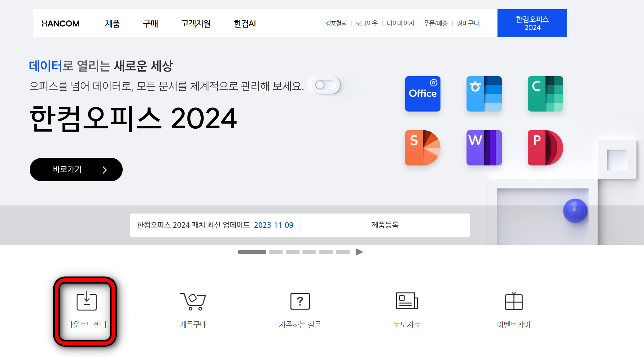Click the blue 한컴오피스 2024 button
The image size is (644, 357).
(532, 23)
